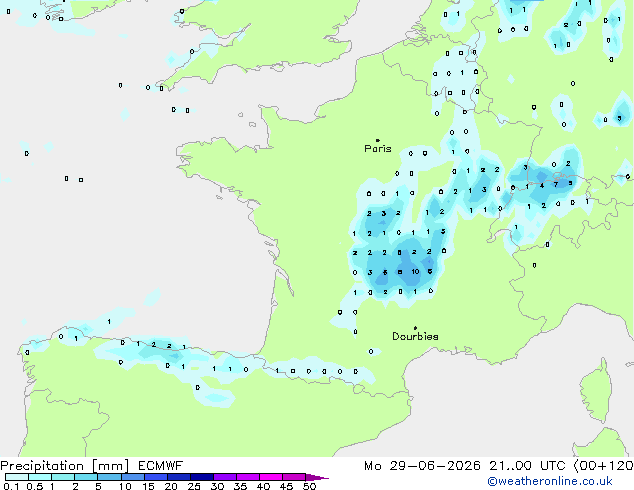Open the weatheronline.co.uk copyright link

[x=550, y=481]
